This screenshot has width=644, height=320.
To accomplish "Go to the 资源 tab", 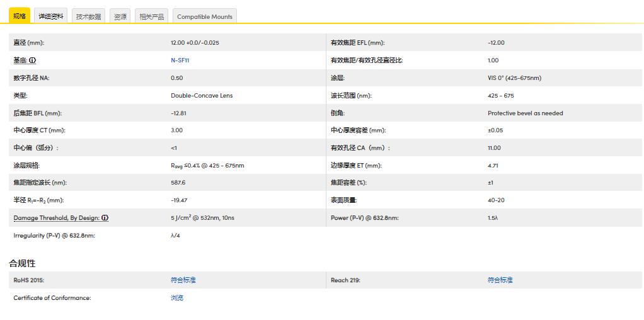I will [120, 16].
